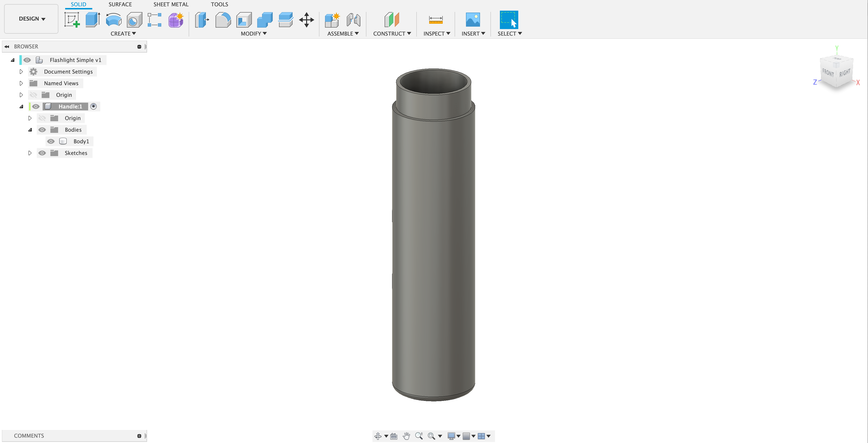Click the BROWSER panel options dot
The width and height of the screenshot is (868, 443).
139,47
